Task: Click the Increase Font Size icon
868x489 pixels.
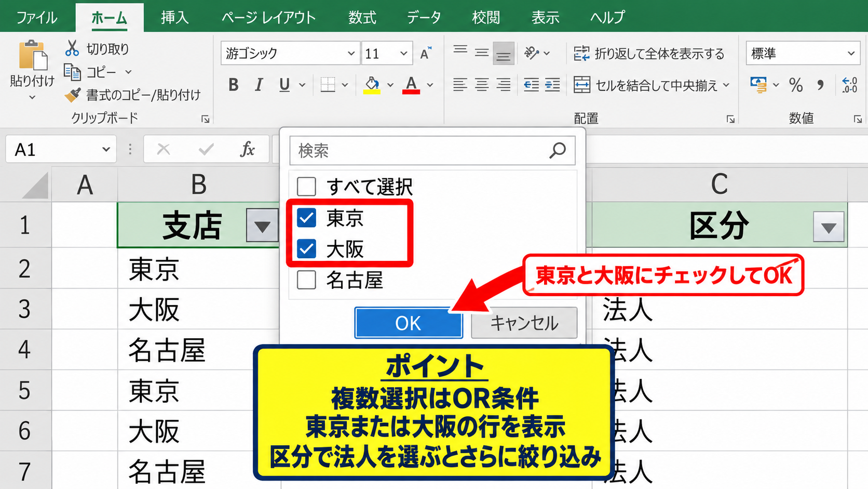Action: (426, 54)
